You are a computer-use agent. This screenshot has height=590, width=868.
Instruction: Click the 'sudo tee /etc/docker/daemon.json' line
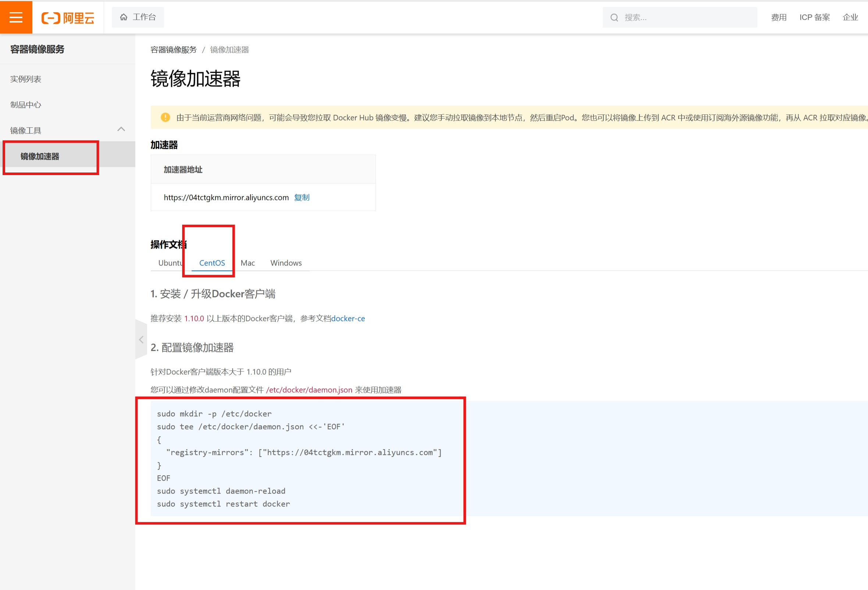click(x=250, y=426)
